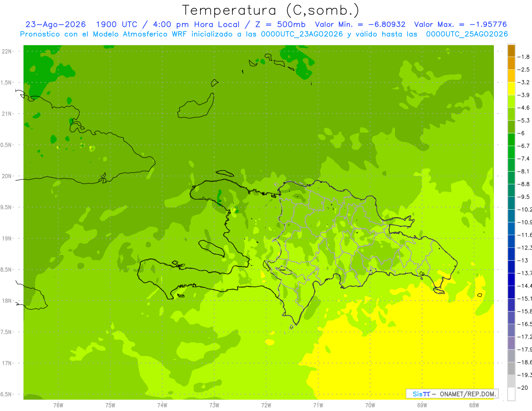Pick the green swatch between -6 and -6.7

click(x=511, y=139)
